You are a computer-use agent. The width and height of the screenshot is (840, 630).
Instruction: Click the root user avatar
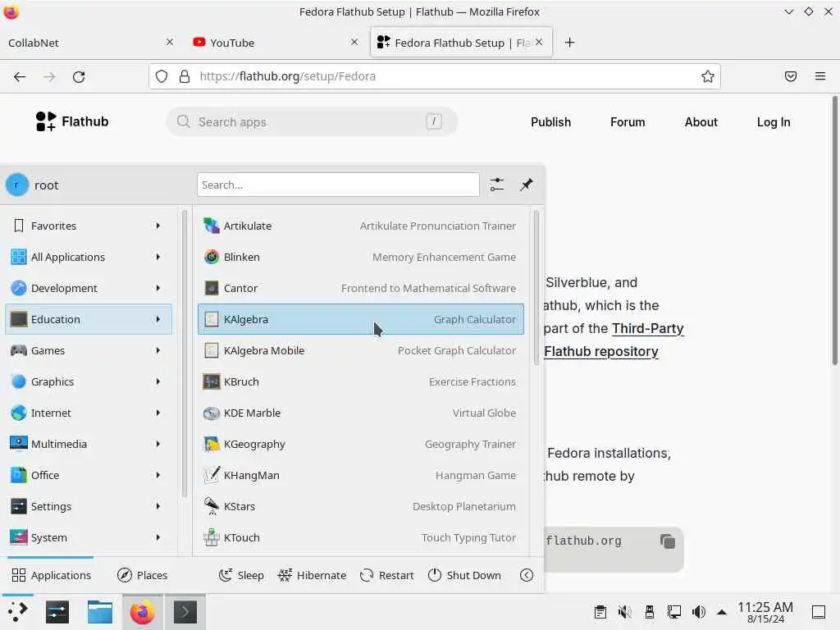click(x=17, y=185)
